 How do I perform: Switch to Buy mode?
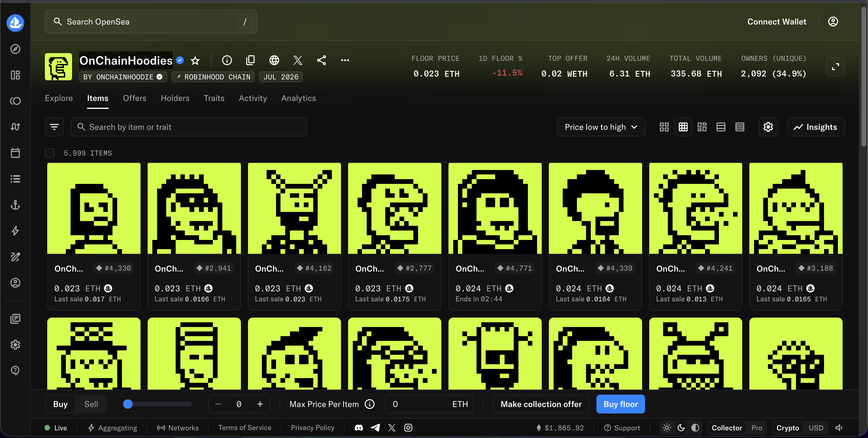[60, 404]
